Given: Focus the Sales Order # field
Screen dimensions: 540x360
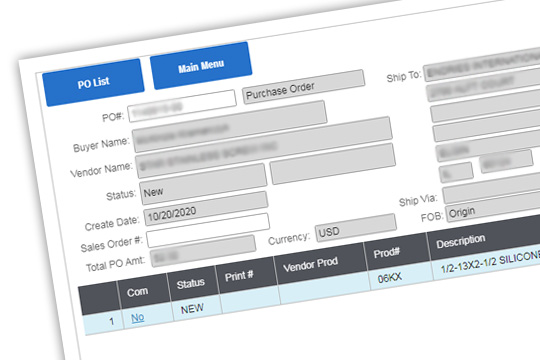Looking at the screenshot, I should pos(208,230).
